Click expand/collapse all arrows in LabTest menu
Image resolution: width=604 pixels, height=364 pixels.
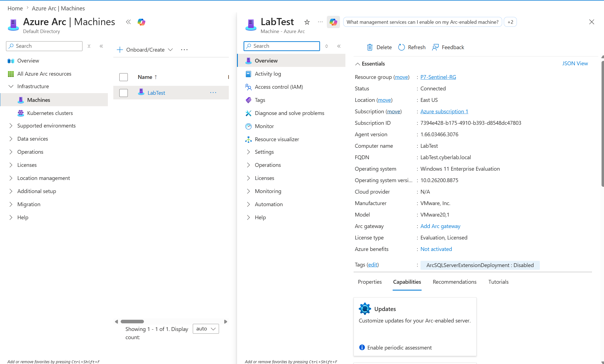[x=327, y=46]
